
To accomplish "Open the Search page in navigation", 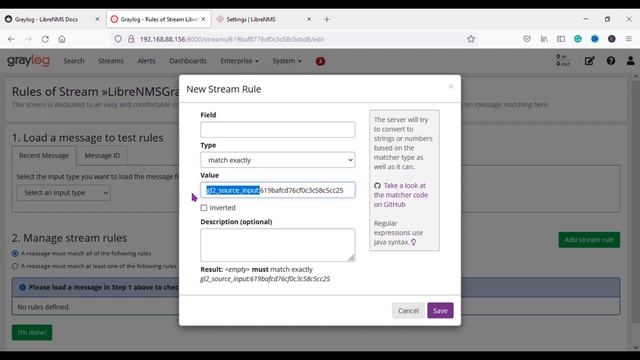I will coord(74,61).
